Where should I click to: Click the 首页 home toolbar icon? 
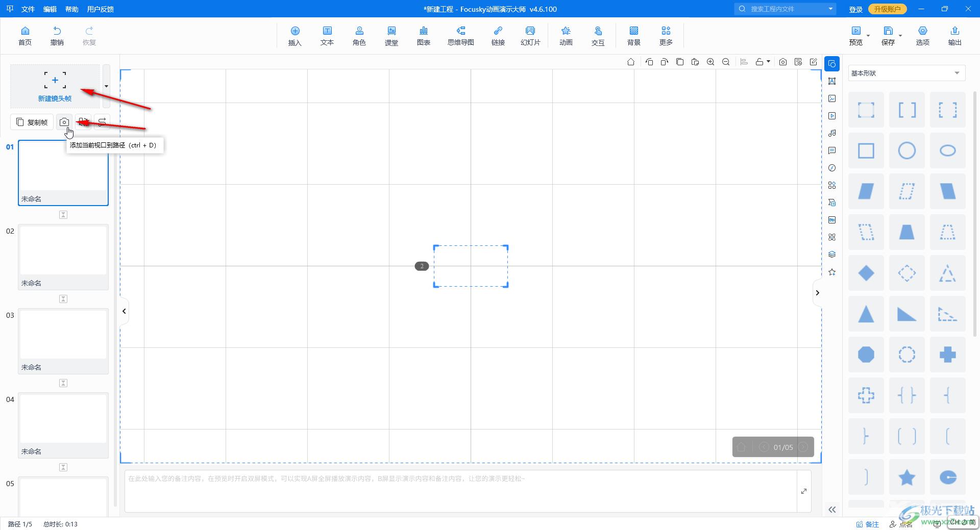[25, 36]
